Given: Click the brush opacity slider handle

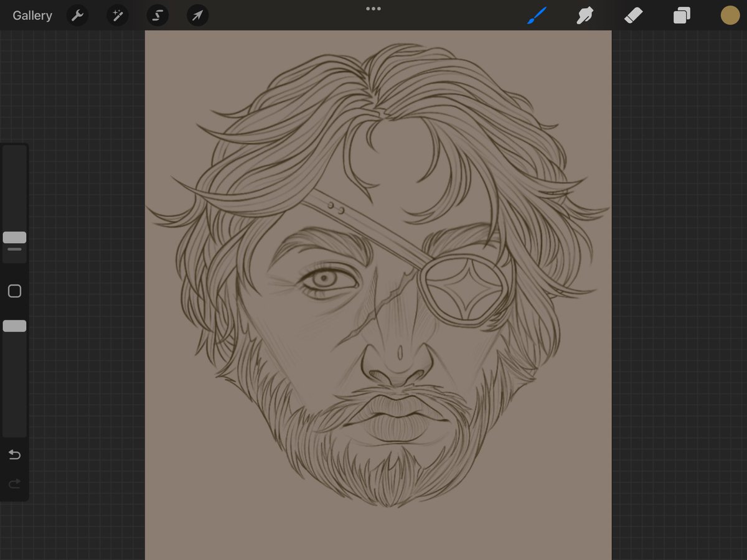Looking at the screenshot, I should [x=14, y=326].
